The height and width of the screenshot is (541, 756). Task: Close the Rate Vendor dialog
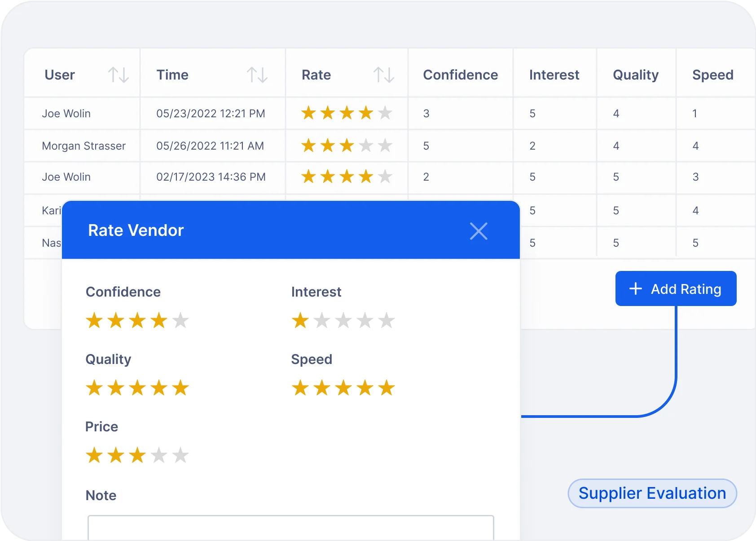point(479,231)
